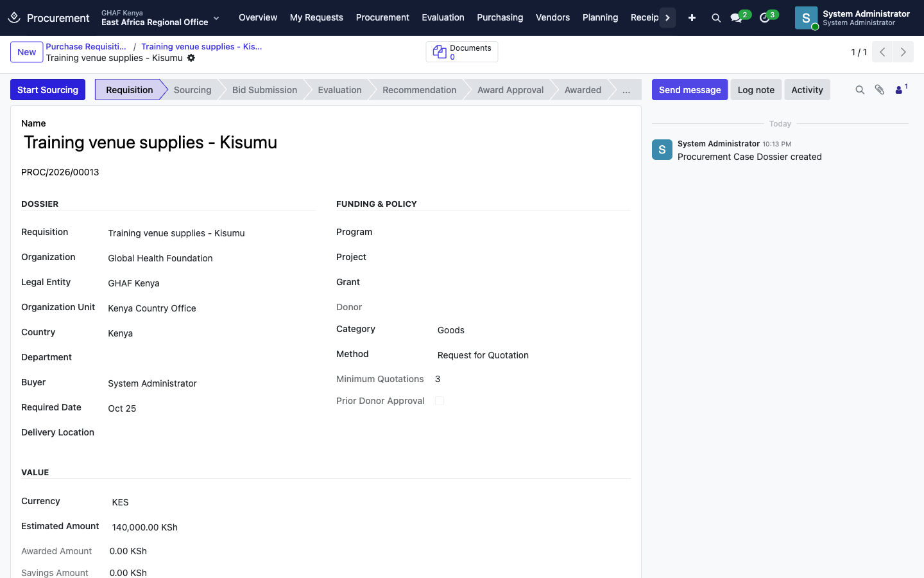This screenshot has width=924, height=578.
Task: Click the Estimated Amount 140,000.00 KSh value
Action: pyautogui.click(x=145, y=527)
